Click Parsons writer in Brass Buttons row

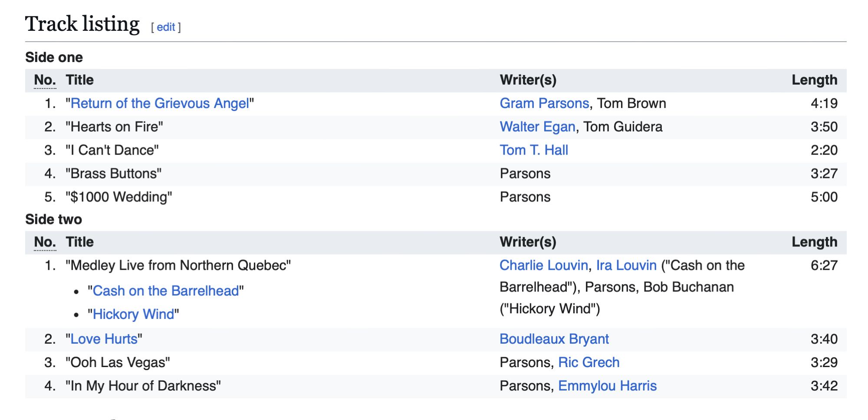click(x=525, y=174)
